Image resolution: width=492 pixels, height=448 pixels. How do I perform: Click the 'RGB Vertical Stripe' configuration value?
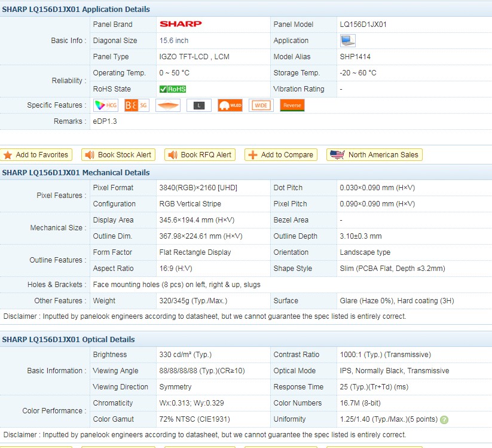[190, 204]
